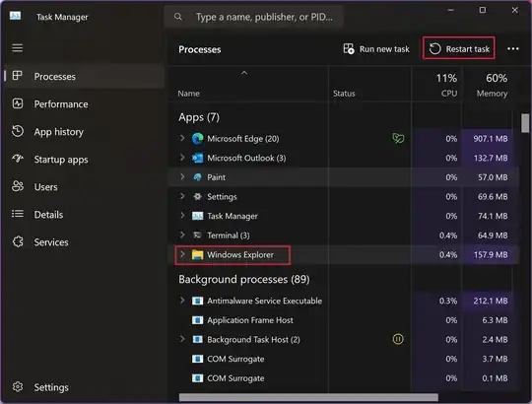This screenshot has height=404, width=532.
Task: Open the Services page
Action: tap(84, 242)
